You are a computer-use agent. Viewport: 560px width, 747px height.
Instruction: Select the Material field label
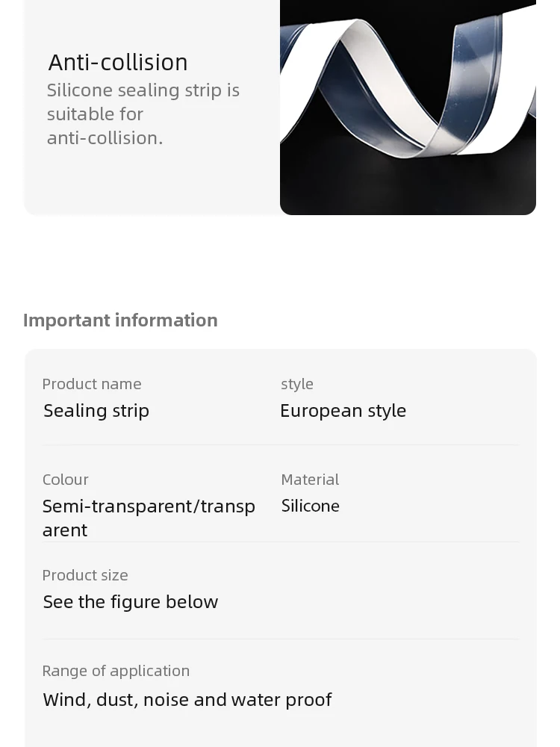point(310,480)
